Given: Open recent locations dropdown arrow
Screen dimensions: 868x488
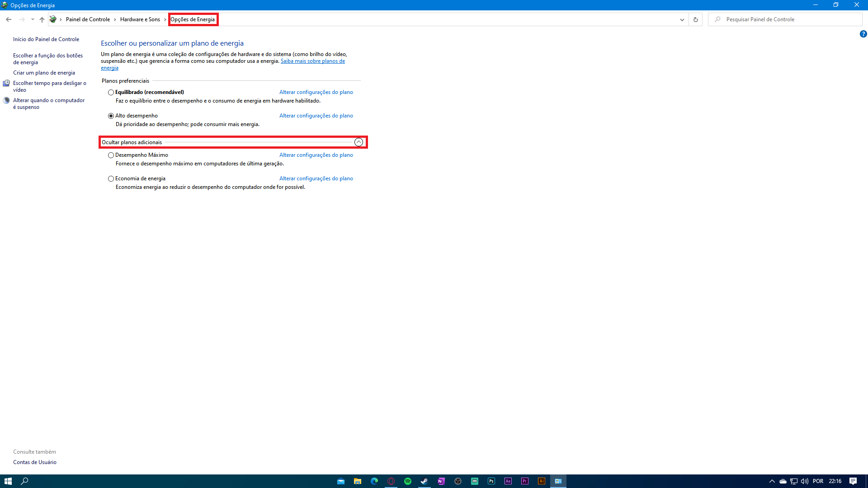Looking at the screenshot, I should pyautogui.click(x=33, y=19).
